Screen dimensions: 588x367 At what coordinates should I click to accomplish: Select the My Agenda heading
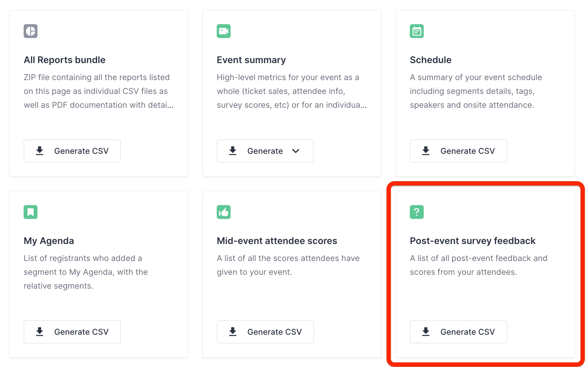tap(49, 241)
